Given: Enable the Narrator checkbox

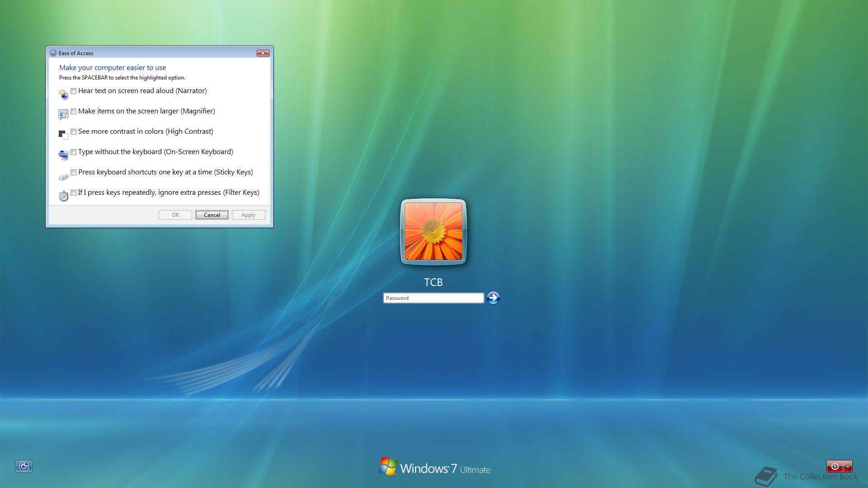Looking at the screenshot, I should coord(73,91).
